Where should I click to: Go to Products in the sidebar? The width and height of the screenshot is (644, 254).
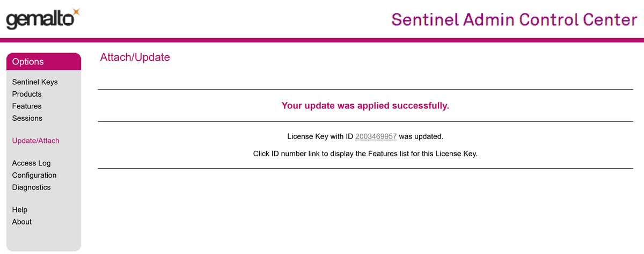tap(27, 94)
